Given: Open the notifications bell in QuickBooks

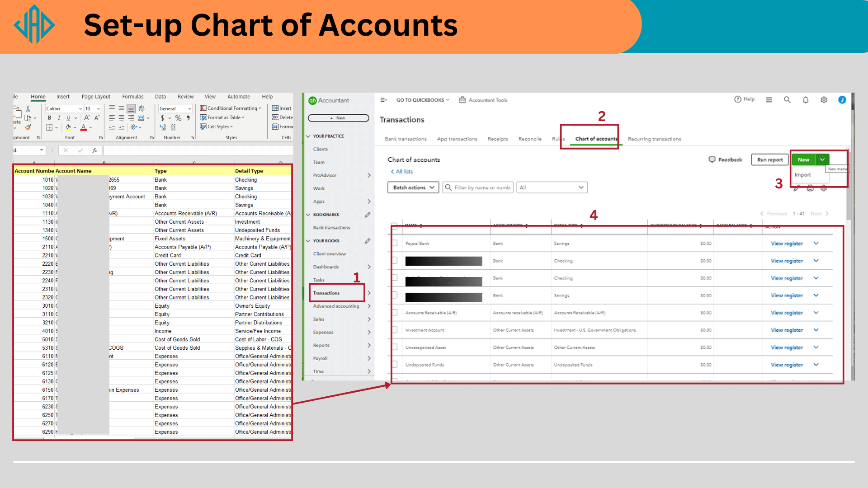Looking at the screenshot, I should click(806, 100).
